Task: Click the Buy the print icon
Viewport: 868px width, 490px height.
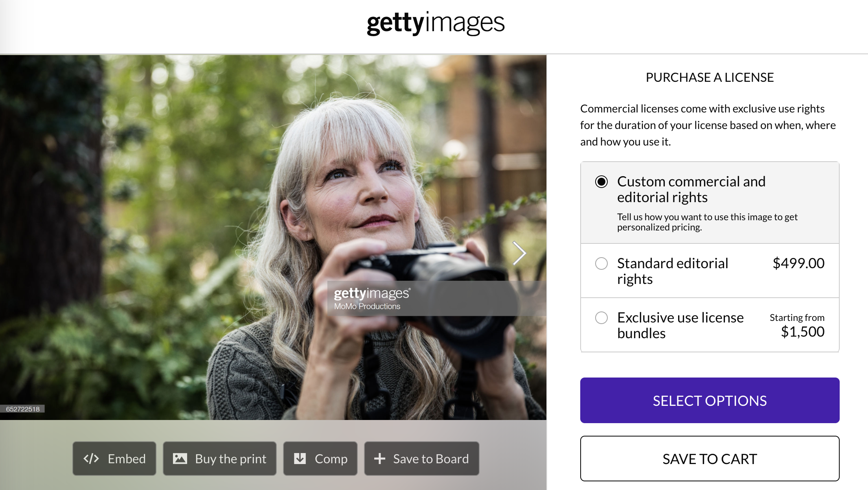Action: tap(180, 459)
